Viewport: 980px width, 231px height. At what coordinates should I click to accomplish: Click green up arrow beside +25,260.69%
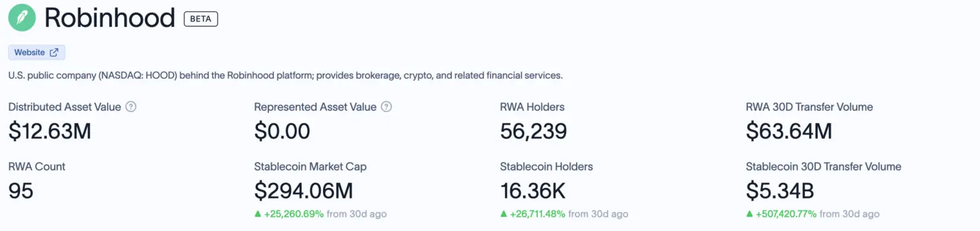click(258, 214)
